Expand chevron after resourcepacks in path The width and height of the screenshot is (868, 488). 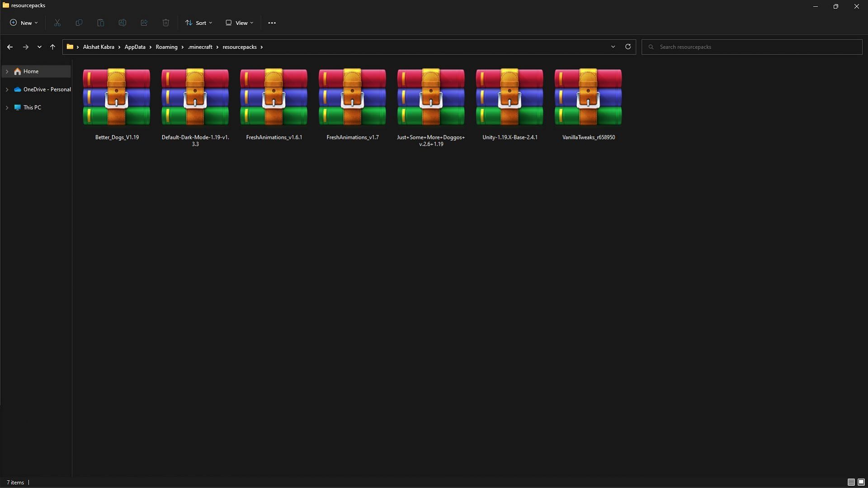point(261,47)
